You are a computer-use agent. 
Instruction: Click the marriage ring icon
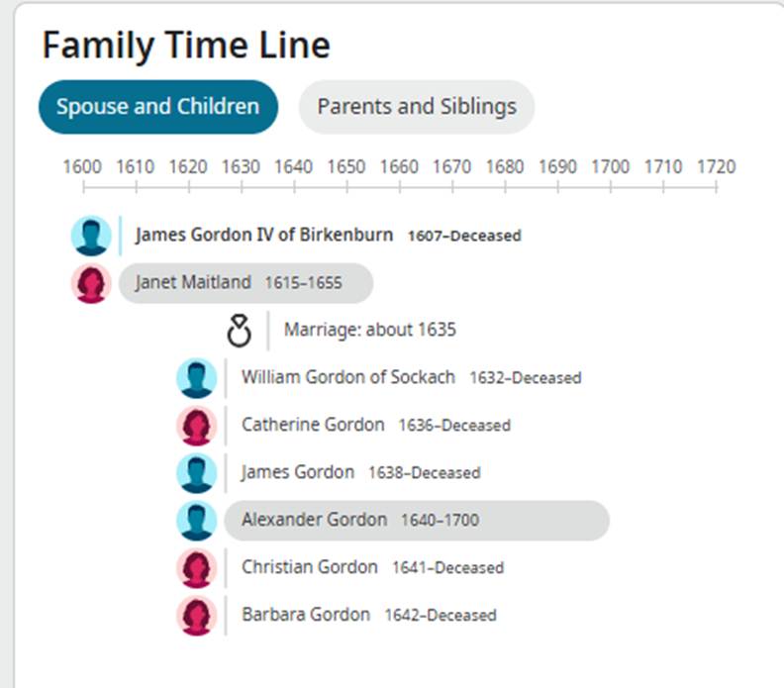click(239, 331)
